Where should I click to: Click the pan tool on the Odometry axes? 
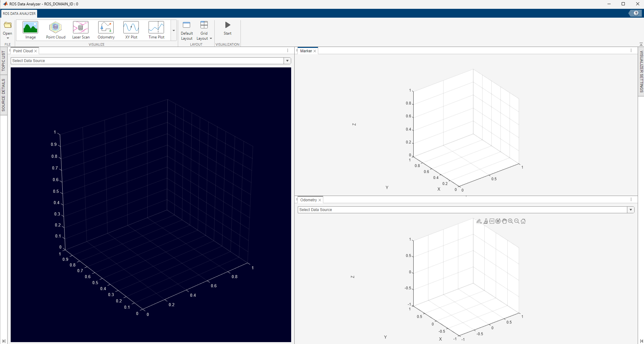(504, 221)
